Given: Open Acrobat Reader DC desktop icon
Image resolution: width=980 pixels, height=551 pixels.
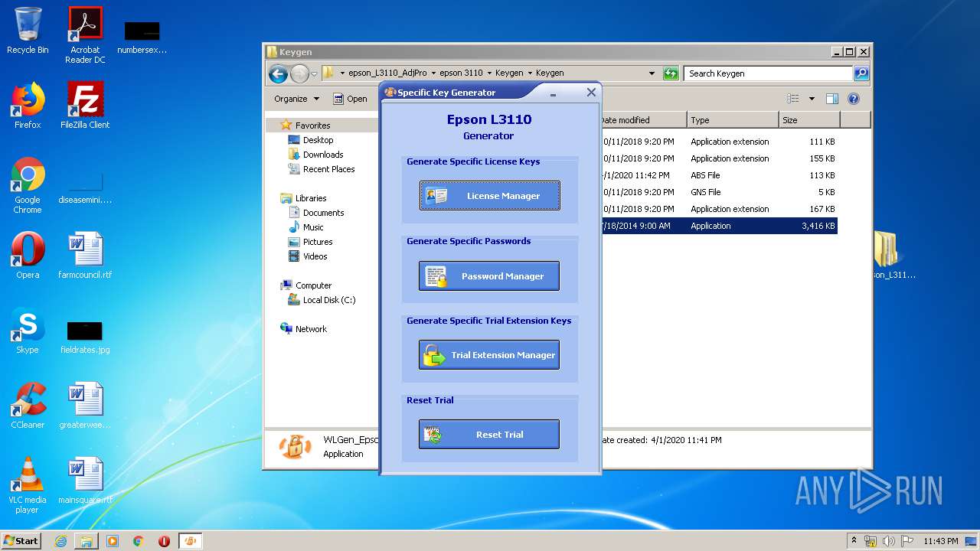Looking at the screenshot, I should pos(85,35).
